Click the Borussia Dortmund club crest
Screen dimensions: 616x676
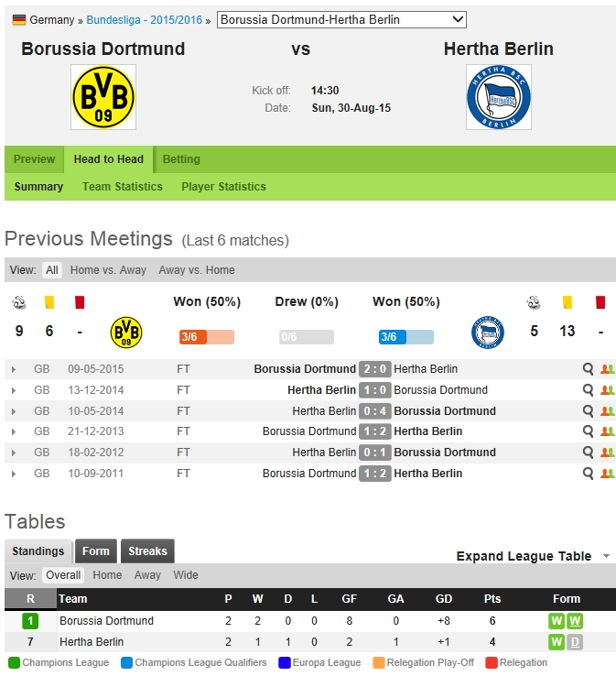[x=103, y=96]
